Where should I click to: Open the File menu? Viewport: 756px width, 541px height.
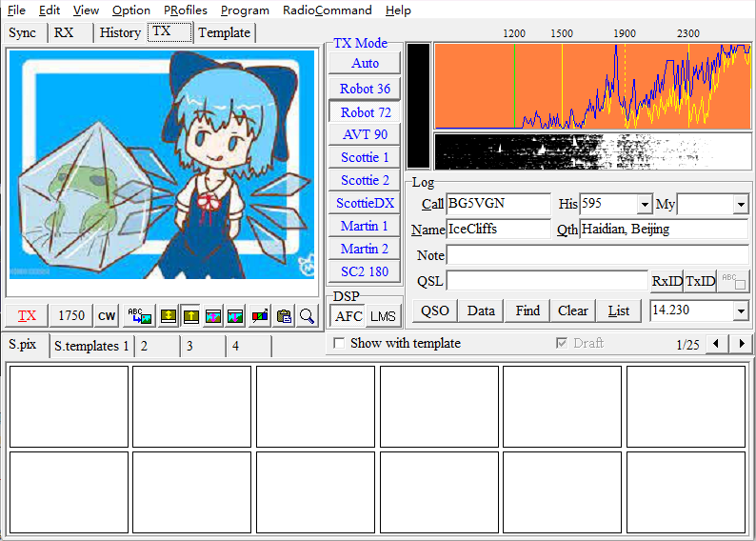(x=17, y=10)
